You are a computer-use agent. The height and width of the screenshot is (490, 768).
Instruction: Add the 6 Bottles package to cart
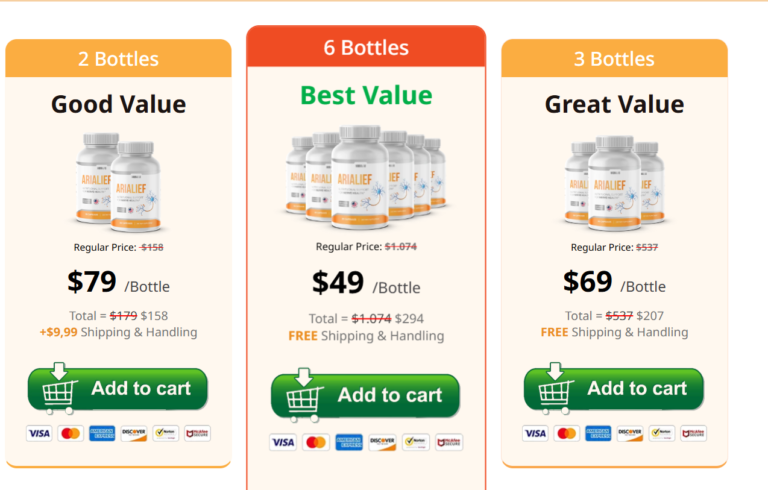click(x=365, y=395)
